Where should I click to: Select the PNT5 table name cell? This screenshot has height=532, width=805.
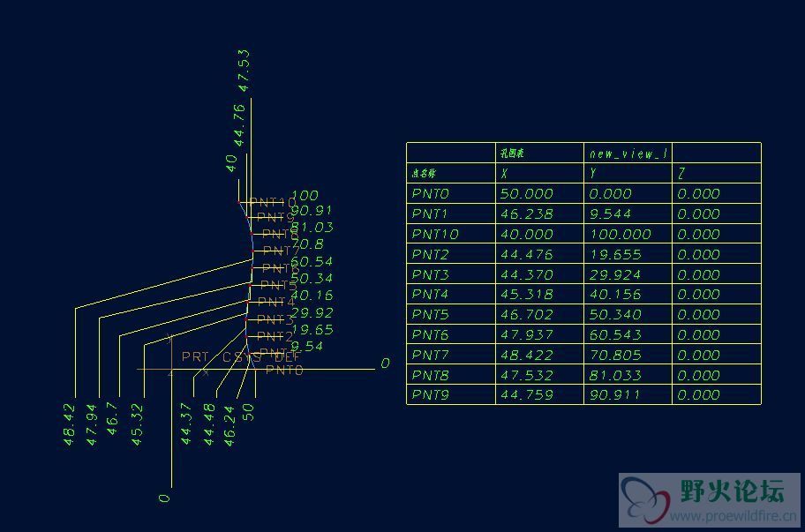[451, 314]
